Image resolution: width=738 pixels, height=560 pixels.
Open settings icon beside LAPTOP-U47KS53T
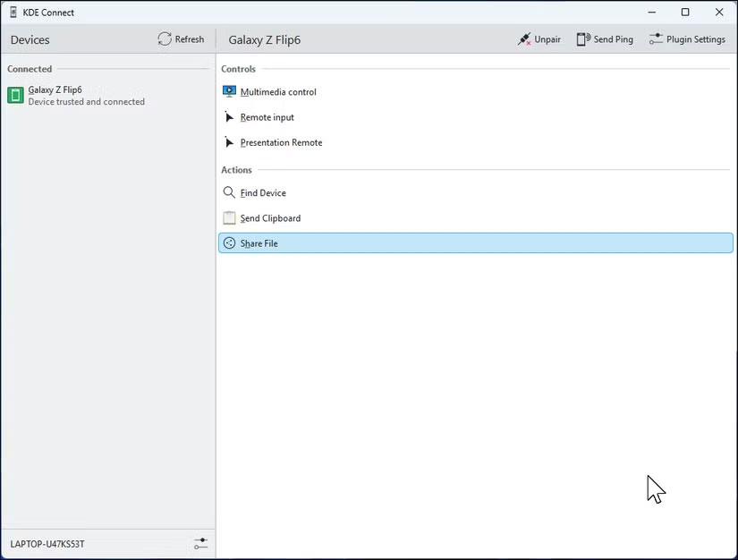(x=199, y=544)
